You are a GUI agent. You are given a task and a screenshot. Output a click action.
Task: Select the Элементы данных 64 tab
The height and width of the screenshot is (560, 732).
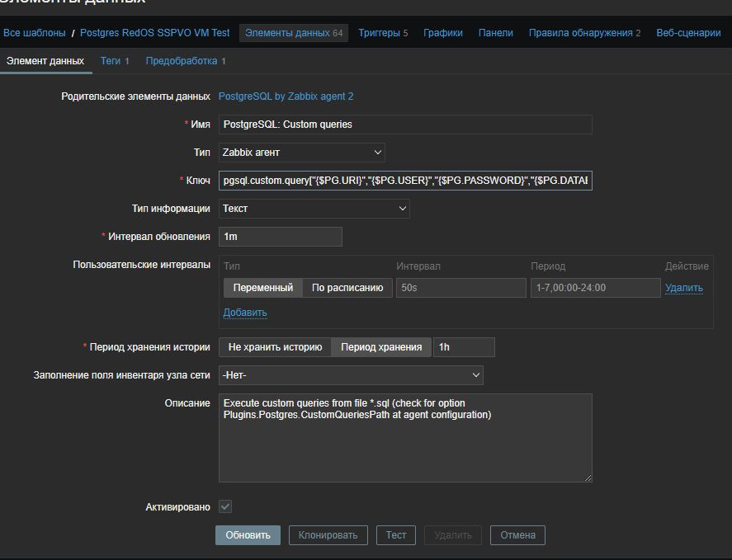tap(294, 33)
